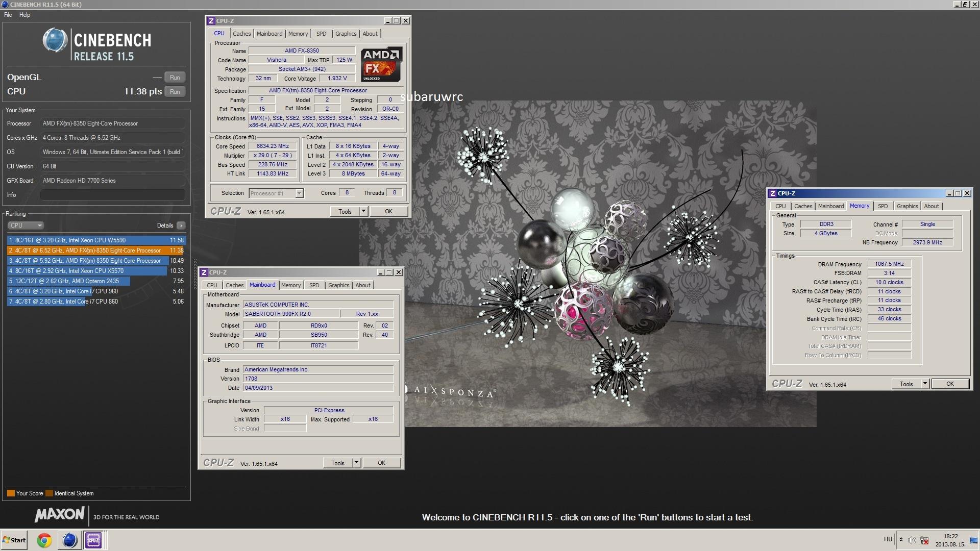Open About tab in CPU window
The width and height of the screenshot is (980, 551).
(x=371, y=34)
